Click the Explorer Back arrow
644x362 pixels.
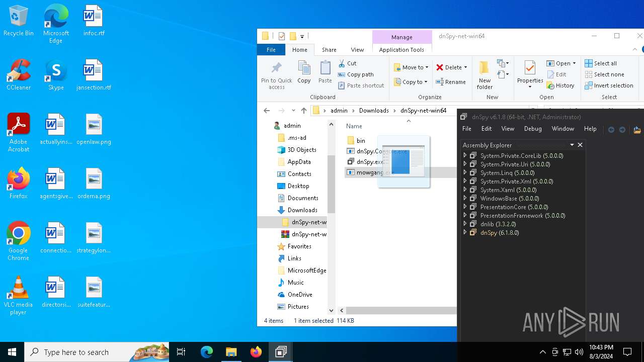coord(267,111)
